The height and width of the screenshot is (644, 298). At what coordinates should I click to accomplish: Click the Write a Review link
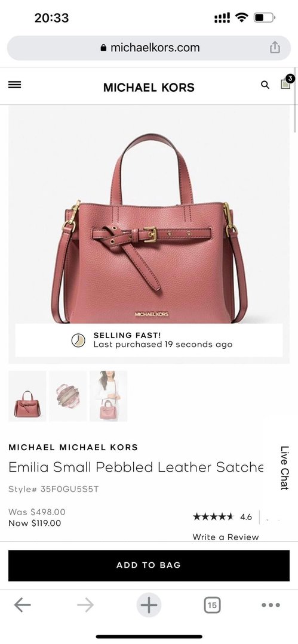point(226,537)
